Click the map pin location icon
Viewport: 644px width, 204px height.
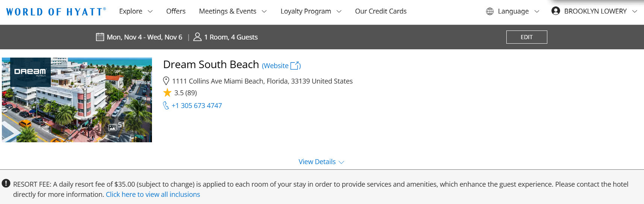pos(166,81)
